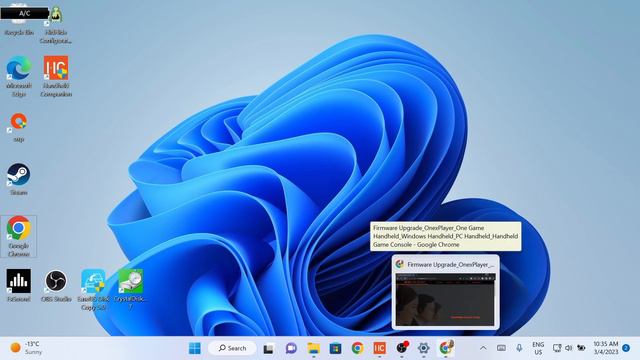Select the Microsoft Edge desktop shortcut

pos(18,77)
